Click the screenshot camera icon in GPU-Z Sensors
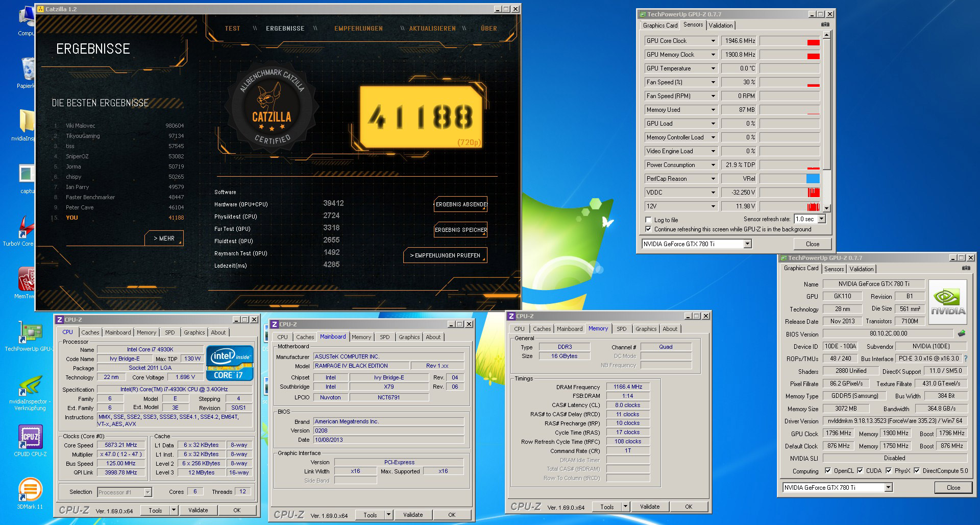 (825, 25)
